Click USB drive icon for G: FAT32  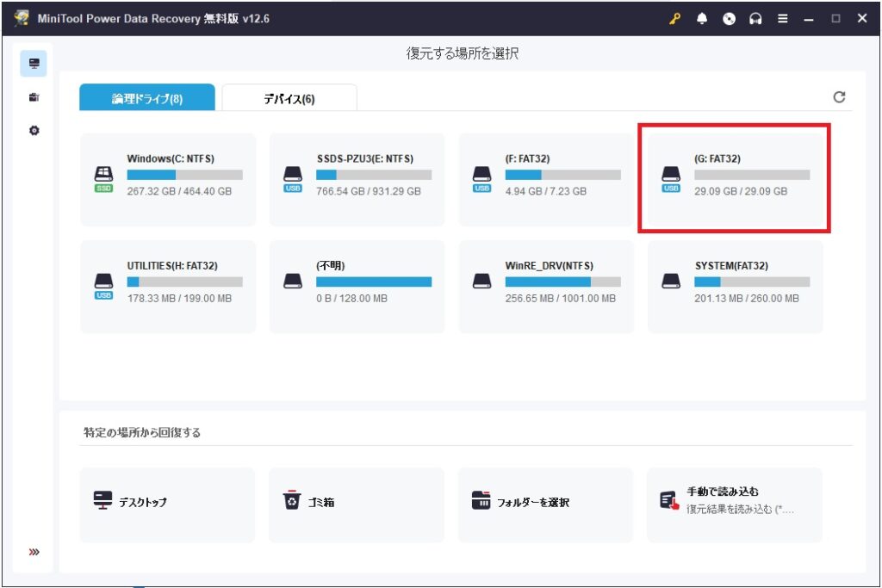pyautogui.click(x=670, y=179)
